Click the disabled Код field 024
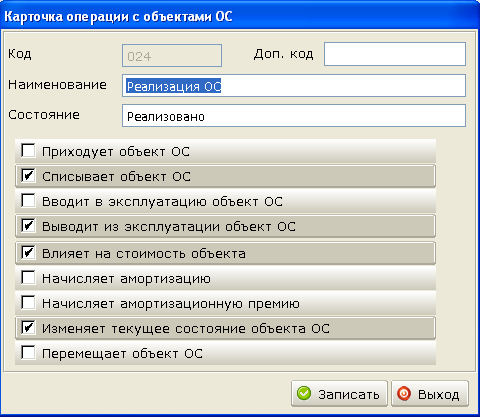This screenshot has height=417, width=480. click(x=172, y=56)
